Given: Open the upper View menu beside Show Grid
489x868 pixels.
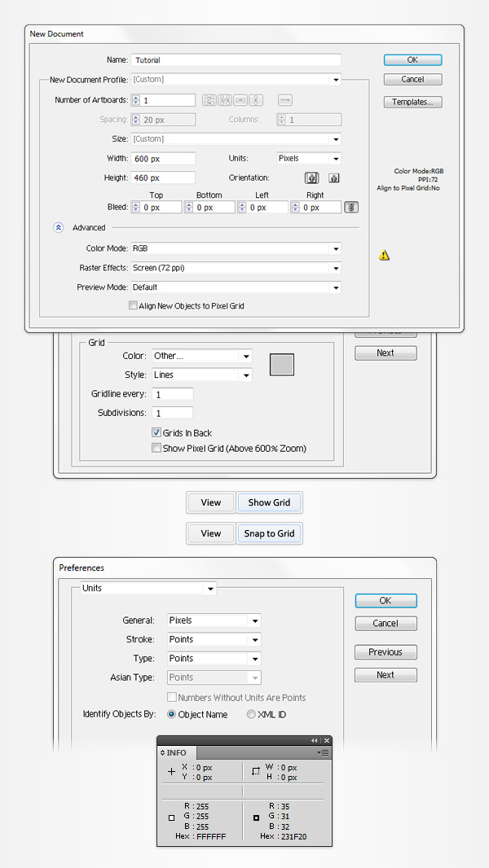Looking at the screenshot, I should [211, 502].
